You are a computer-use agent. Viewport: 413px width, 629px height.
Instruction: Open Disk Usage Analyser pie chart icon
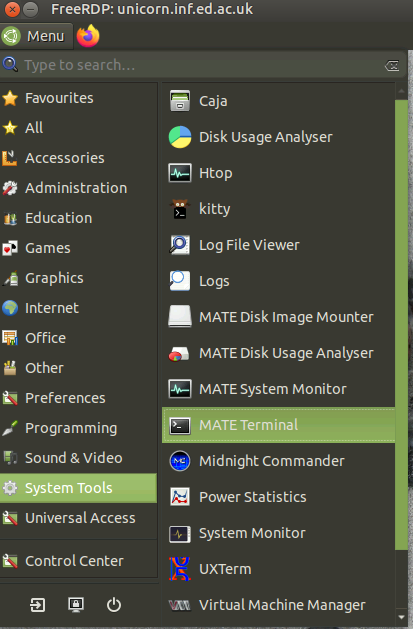click(180, 137)
